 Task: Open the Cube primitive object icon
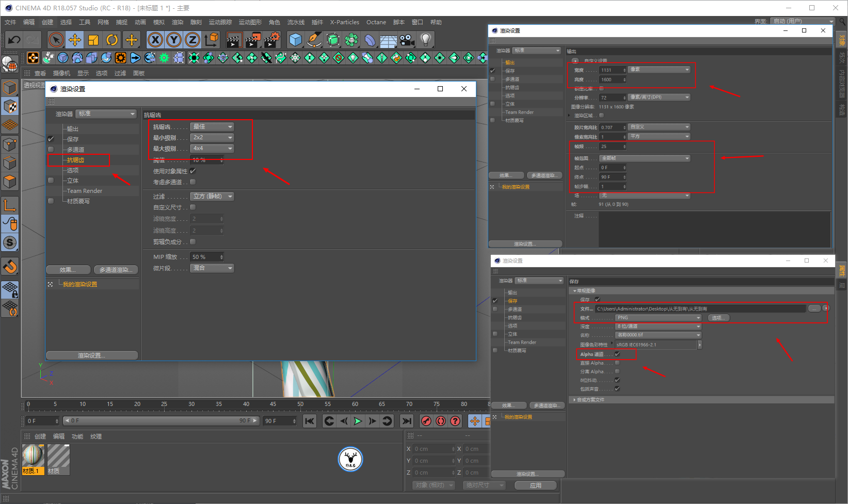(295, 40)
